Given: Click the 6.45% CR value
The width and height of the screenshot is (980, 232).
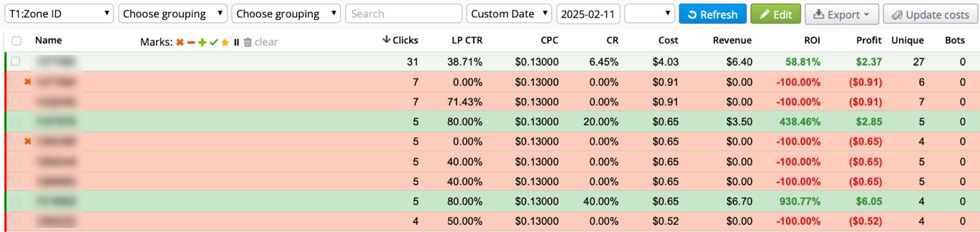Looking at the screenshot, I should click(x=603, y=62).
